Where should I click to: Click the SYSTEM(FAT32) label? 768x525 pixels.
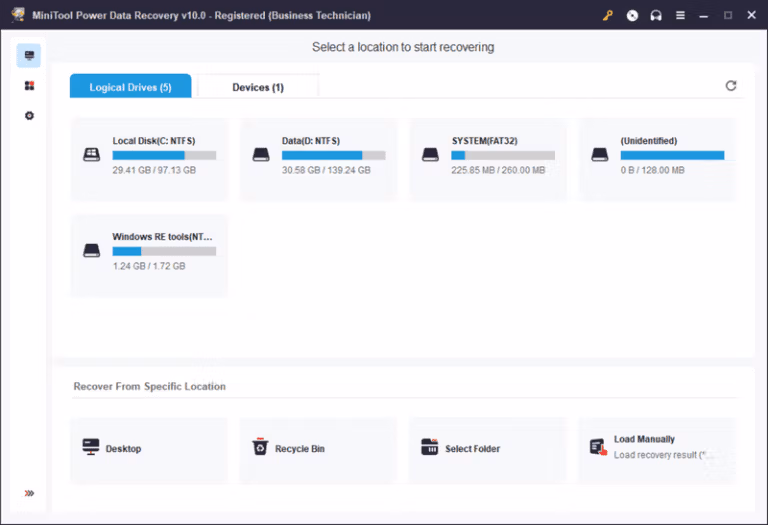click(484, 141)
